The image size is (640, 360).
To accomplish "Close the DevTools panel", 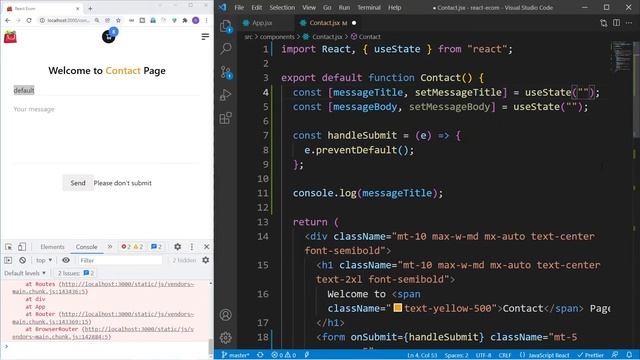I will [x=207, y=247].
